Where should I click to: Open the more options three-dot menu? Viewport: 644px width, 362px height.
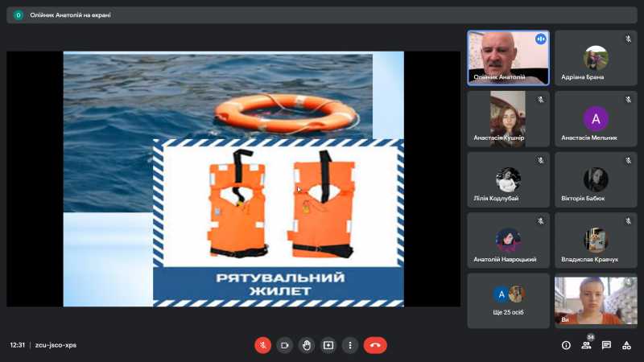coord(350,345)
